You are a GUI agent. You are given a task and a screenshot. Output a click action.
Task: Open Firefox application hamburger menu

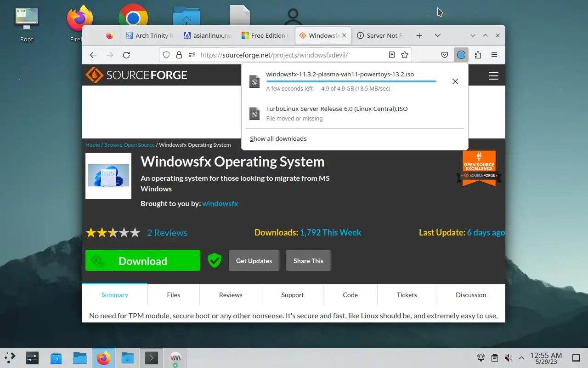tap(494, 55)
